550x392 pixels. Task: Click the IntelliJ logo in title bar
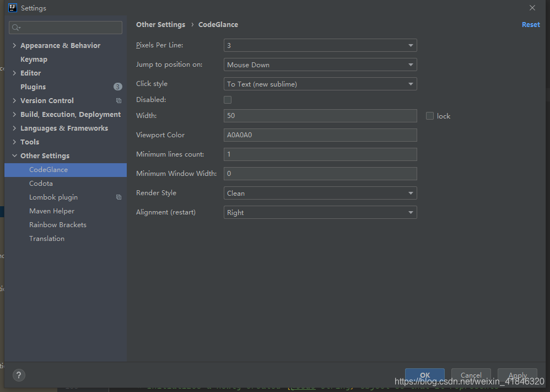[x=13, y=8]
